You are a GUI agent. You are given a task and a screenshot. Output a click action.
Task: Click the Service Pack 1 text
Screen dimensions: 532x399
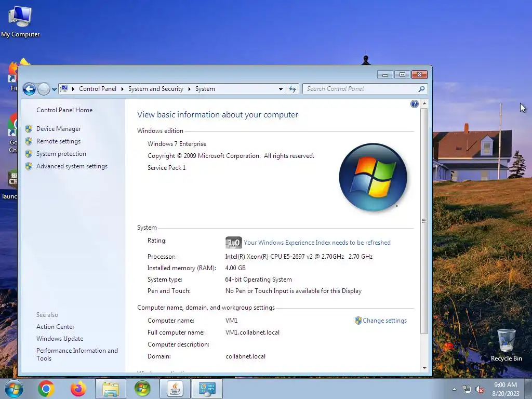pyautogui.click(x=167, y=168)
